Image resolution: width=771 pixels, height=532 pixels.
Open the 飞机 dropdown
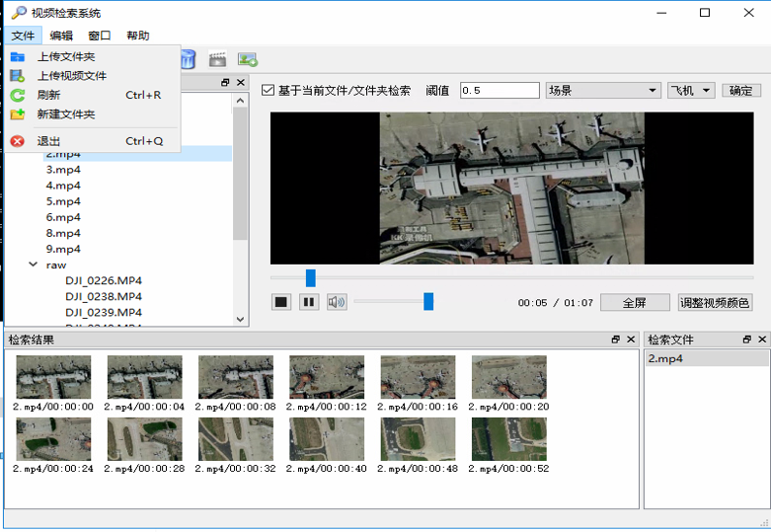[691, 91]
